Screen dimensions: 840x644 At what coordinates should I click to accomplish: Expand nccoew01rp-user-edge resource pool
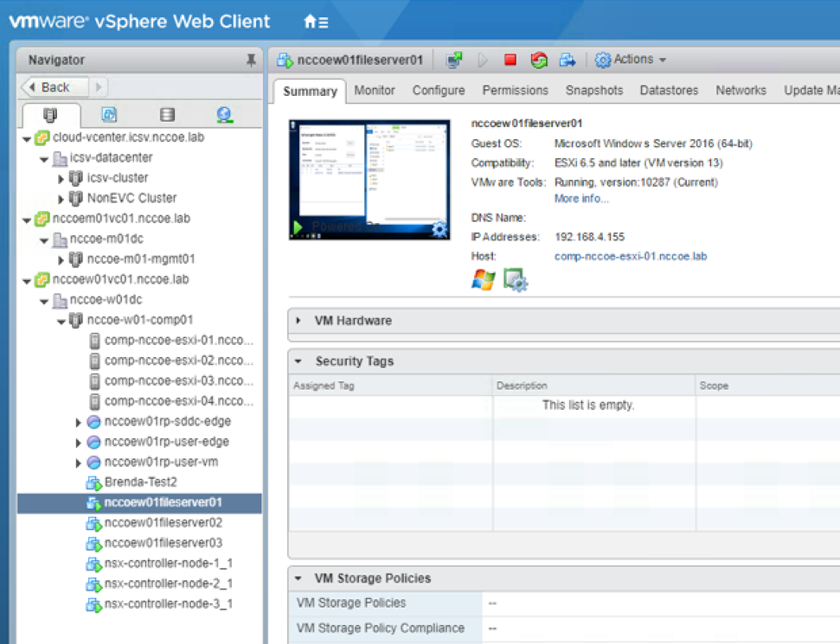click(78, 443)
